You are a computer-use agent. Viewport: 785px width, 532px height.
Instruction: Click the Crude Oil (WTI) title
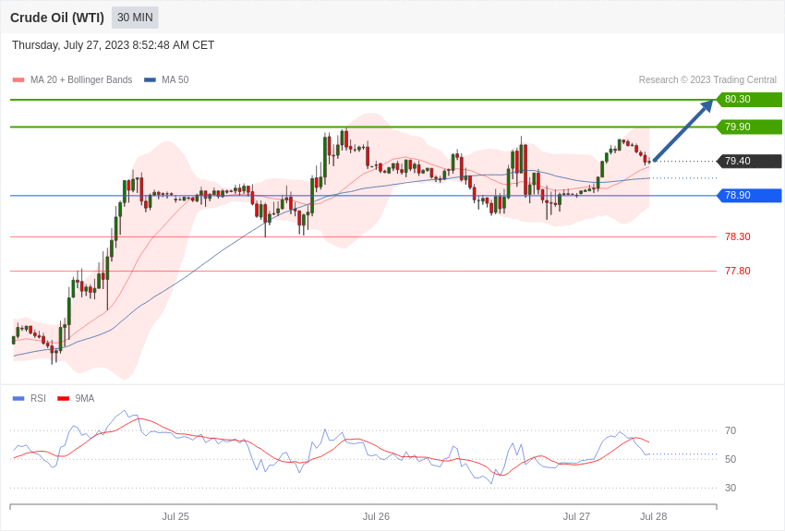[57, 18]
